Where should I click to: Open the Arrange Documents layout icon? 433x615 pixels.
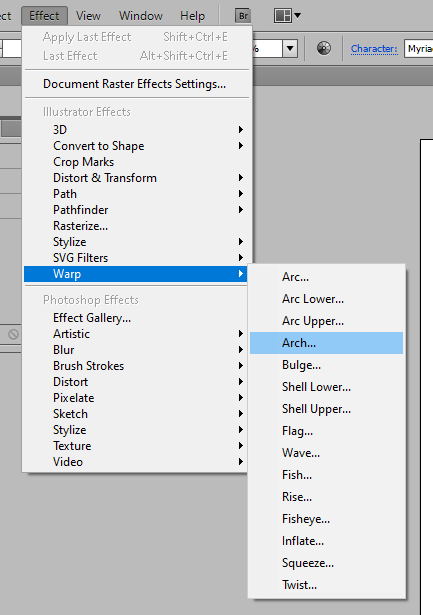click(283, 16)
